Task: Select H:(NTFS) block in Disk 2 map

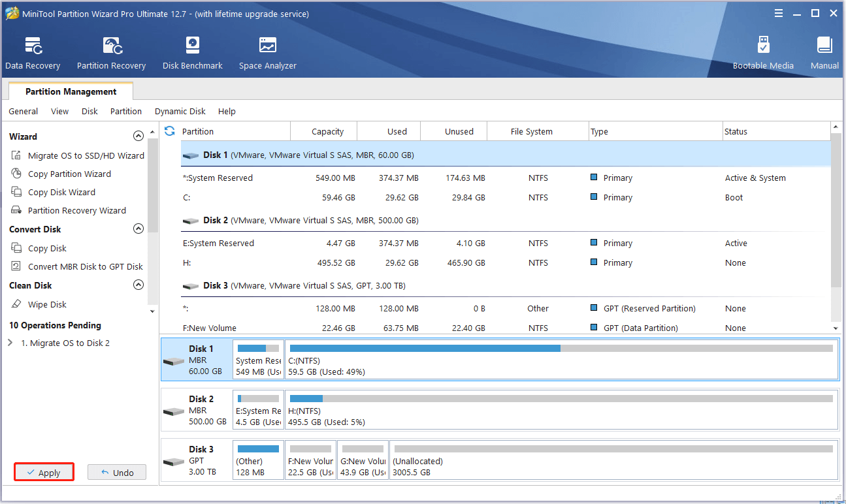Action: tap(561, 409)
